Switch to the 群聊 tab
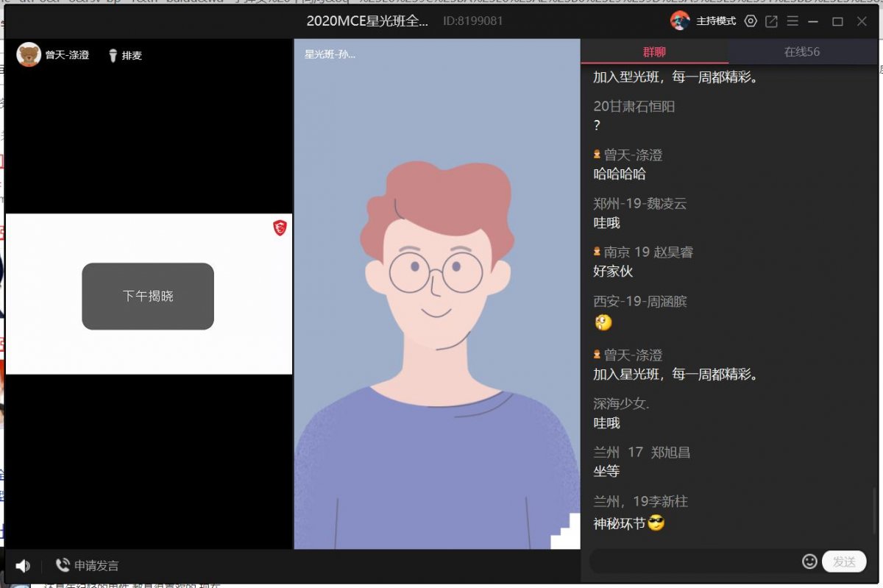Screen dimensions: 883x588 (654, 52)
